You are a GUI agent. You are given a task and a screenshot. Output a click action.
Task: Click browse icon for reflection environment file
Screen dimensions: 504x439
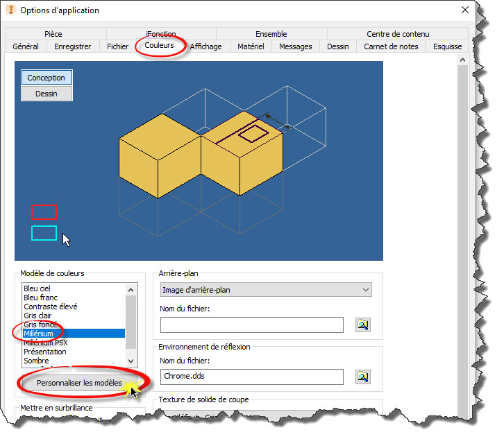364,377
